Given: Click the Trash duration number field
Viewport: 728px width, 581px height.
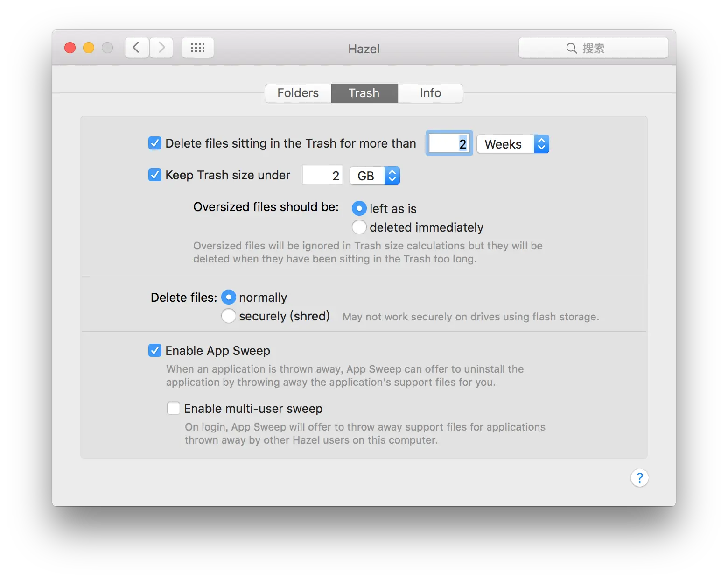Looking at the screenshot, I should [449, 143].
